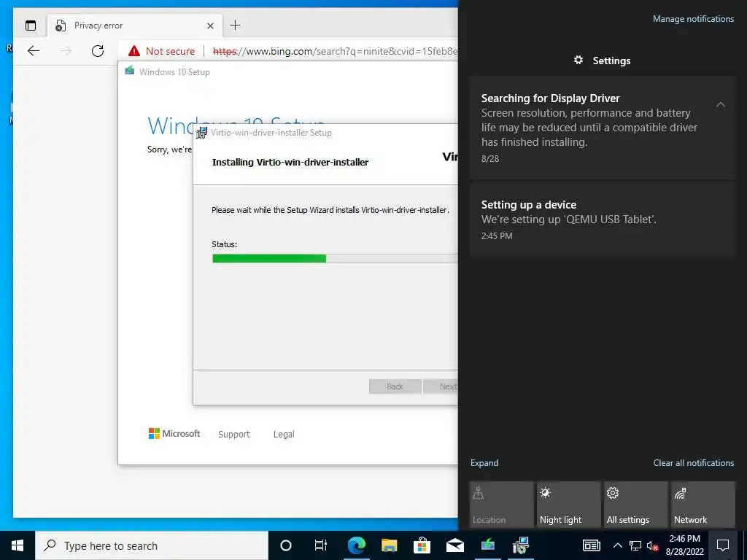Click the 'Installing Virtio-win-driver-installer' heading
The width and height of the screenshot is (747, 560).
pyautogui.click(x=290, y=163)
